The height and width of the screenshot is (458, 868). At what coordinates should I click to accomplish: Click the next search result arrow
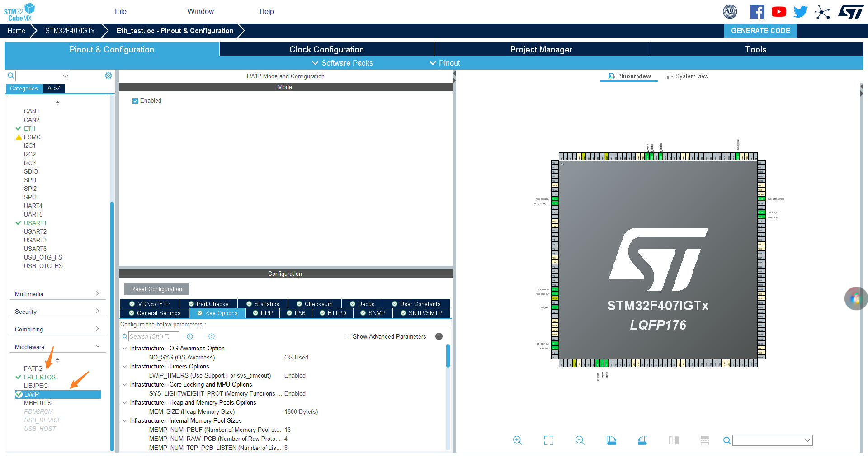212,336
